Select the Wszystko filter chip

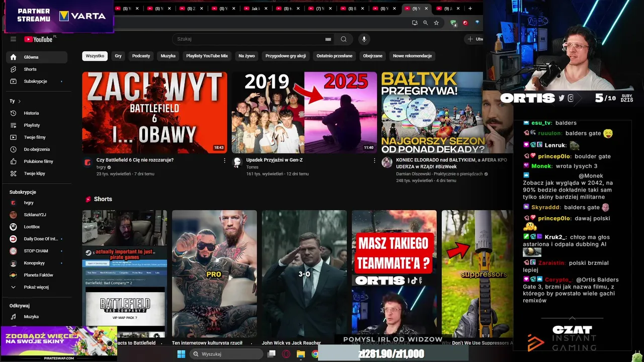tap(95, 56)
